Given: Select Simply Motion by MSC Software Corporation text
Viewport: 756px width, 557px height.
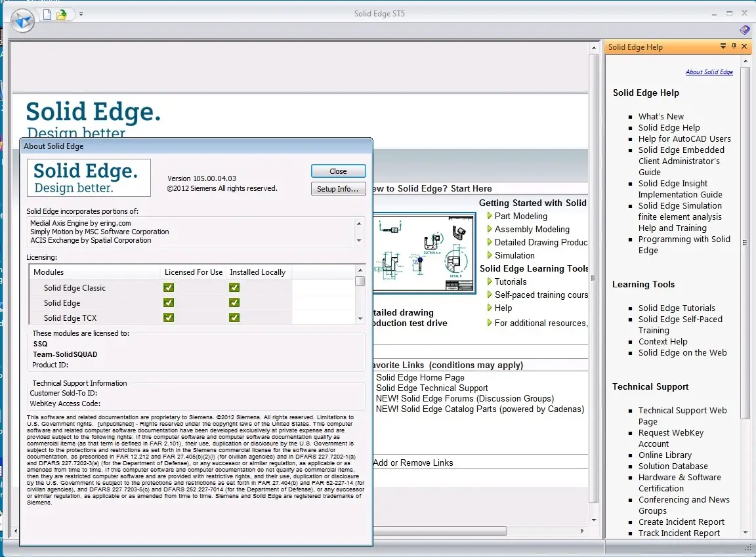Looking at the screenshot, I should (x=99, y=232).
